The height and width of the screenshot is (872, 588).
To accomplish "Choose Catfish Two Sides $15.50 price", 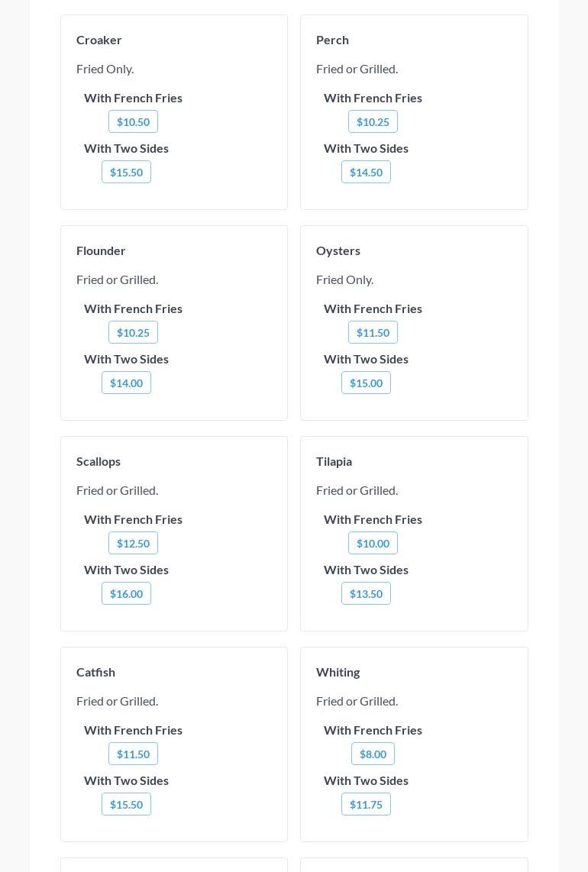I will click(126, 804).
